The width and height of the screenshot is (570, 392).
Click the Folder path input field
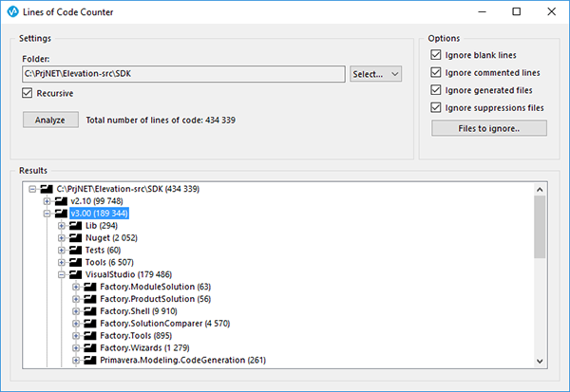(x=183, y=74)
